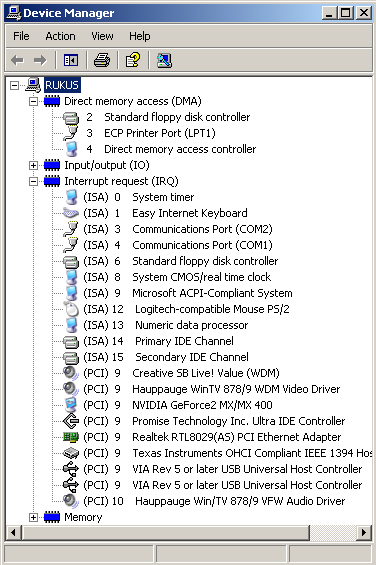
Task: Click the horizontal scrollbar right arrow
Action: 364,533
